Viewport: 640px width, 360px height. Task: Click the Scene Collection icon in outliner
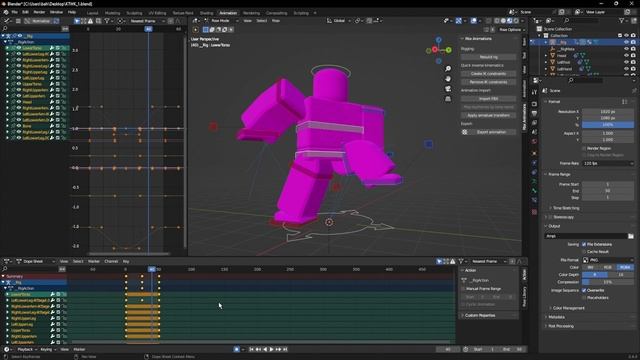539,29
